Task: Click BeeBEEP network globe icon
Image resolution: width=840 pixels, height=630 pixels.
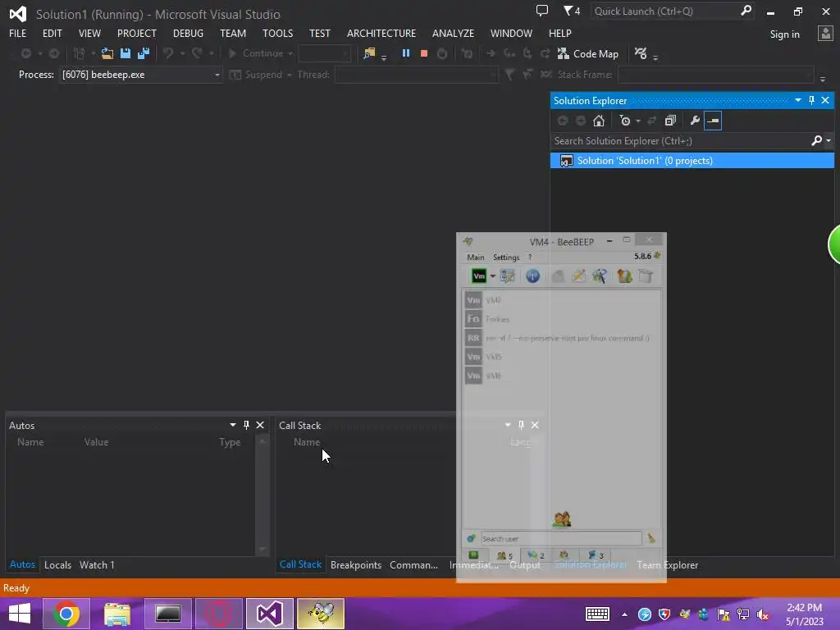Action: coord(532,276)
